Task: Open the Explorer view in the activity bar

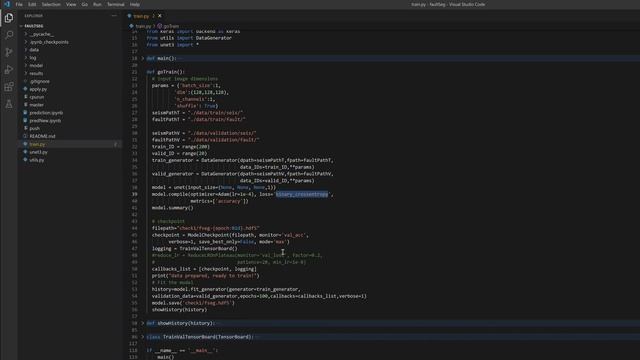Action: [x=9, y=18]
